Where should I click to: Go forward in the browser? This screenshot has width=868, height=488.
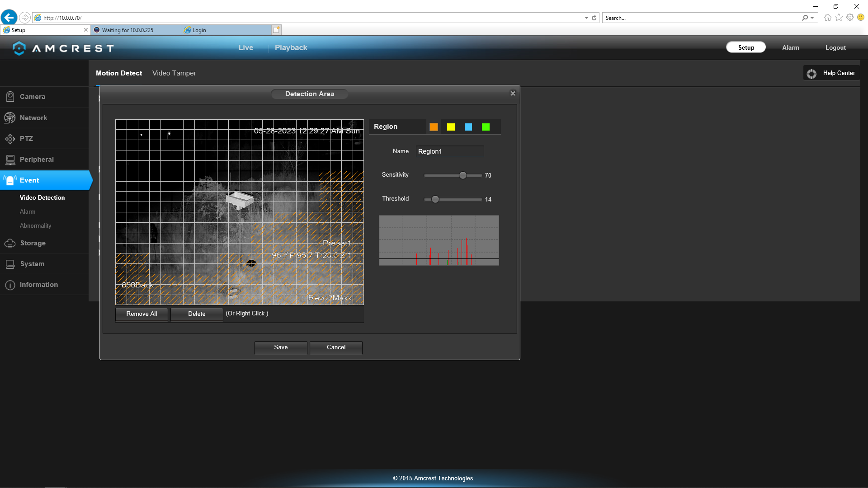[25, 18]
